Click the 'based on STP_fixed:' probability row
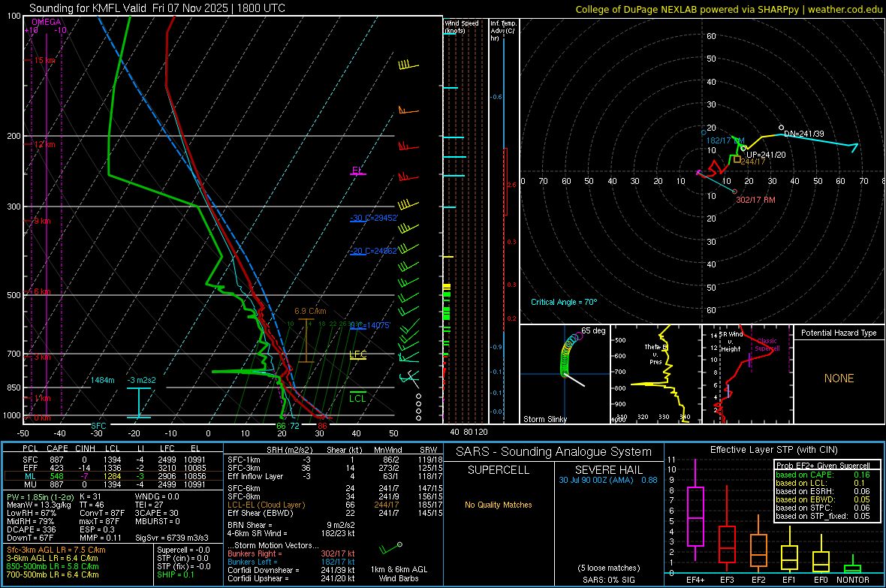 823,516
